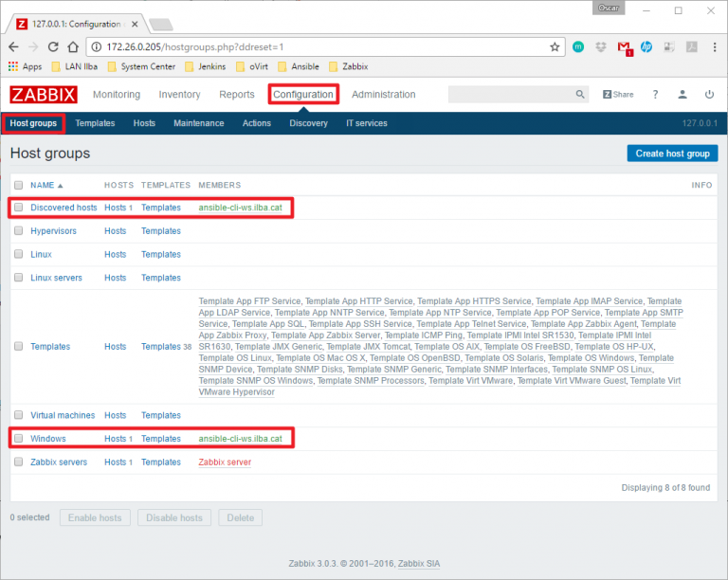The image size is (728, 580).
Task: Open the Apps shortcut in bookmarks bar
Action: [x=25, y=67]
